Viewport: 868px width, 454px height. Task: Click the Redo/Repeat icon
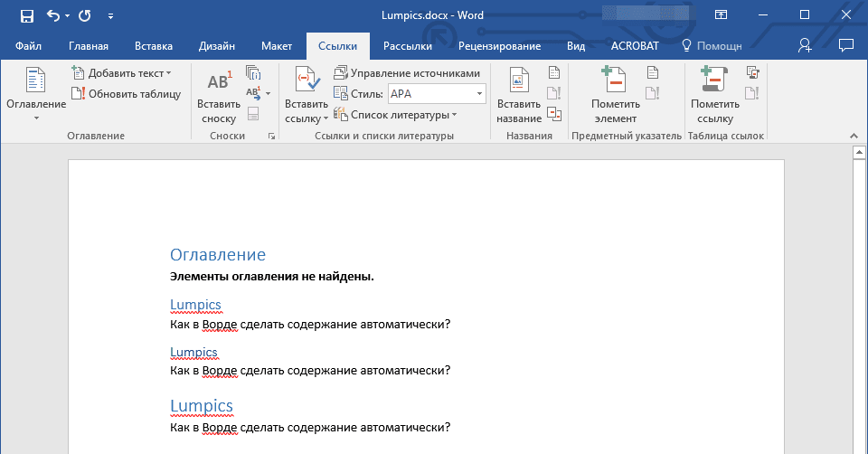click(85, 15)
